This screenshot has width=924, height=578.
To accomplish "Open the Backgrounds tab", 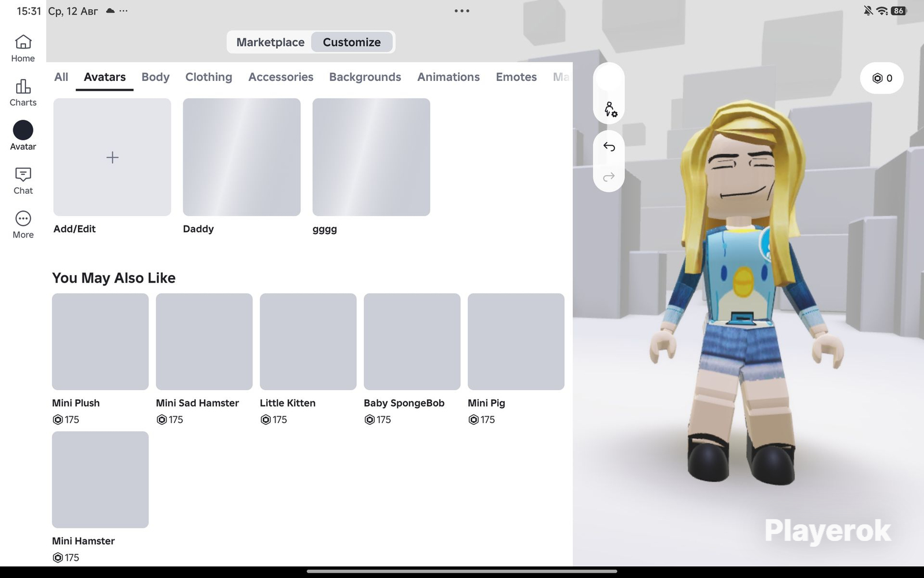I will [x=365, y=77].
